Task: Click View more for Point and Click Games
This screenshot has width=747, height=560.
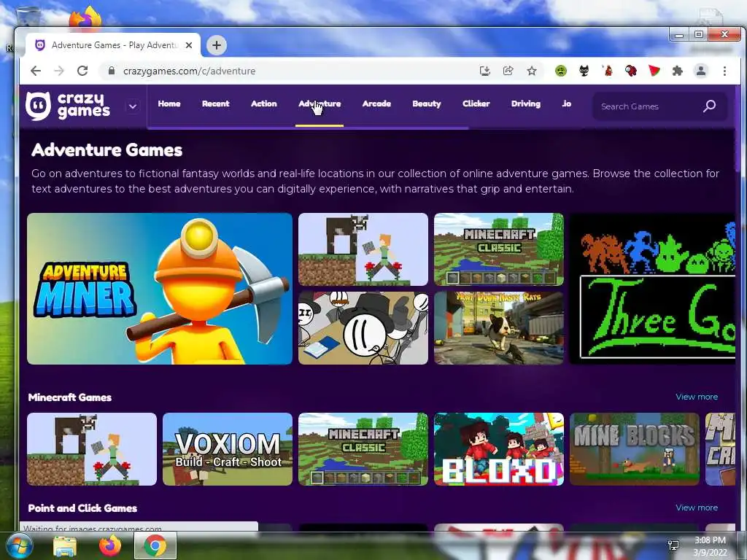Action: 697,507
